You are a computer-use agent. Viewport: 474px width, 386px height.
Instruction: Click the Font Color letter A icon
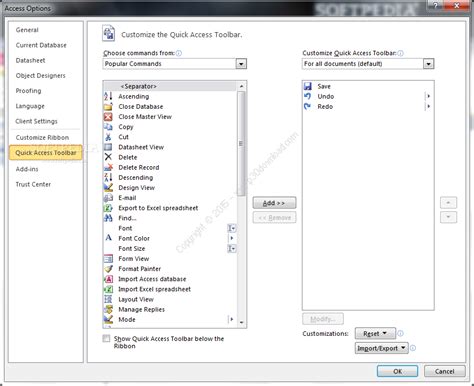(108, 238)
